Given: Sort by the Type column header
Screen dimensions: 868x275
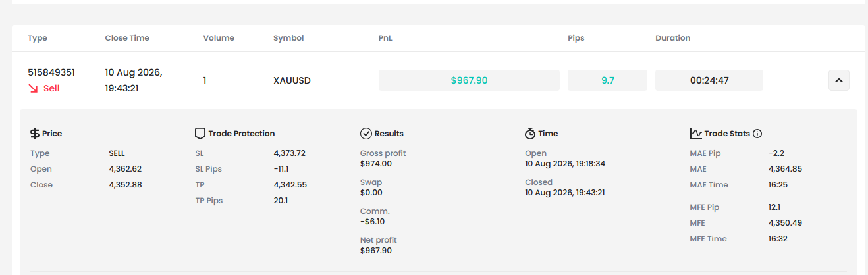Looking at the screenshot, I should [38, 38].
